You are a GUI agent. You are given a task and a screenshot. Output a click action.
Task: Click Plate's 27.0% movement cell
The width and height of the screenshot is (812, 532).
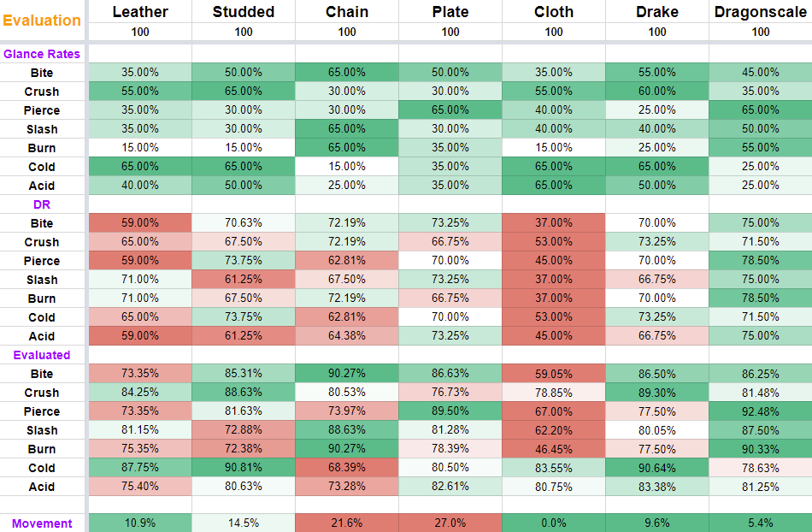[450, 523]
